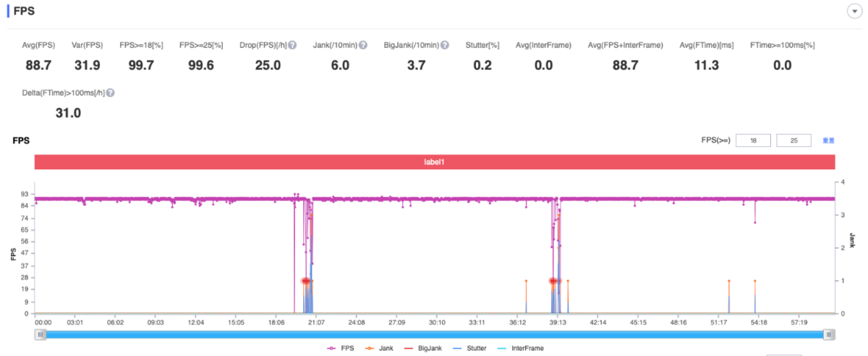This screenshot has width=868, height=356.
Task: Click the blue time range slider bar
Action: [434, 334]
